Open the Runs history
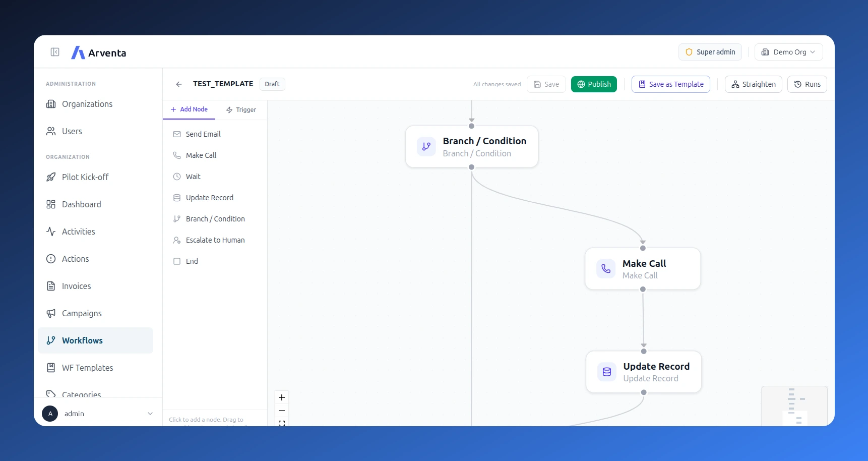 807,84
